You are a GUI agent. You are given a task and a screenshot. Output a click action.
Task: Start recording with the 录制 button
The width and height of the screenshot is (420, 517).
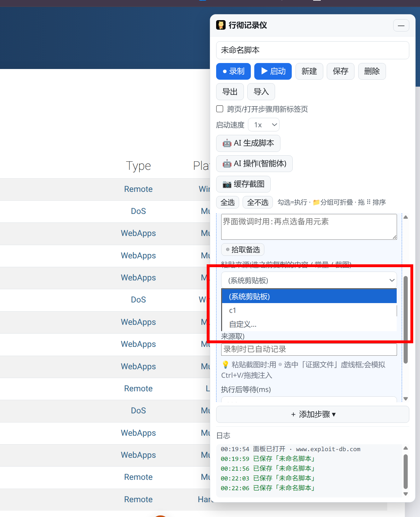[x=233, y=71]
